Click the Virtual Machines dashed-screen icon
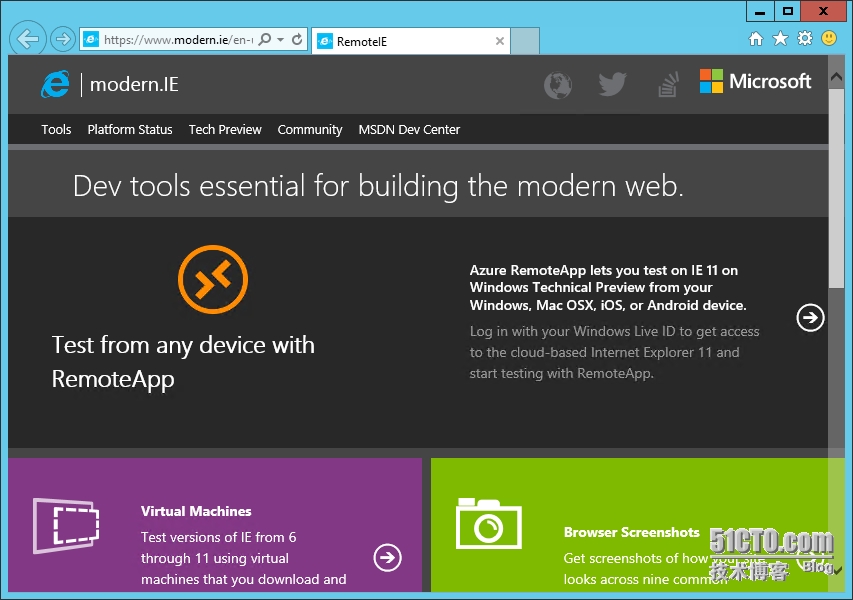 pos(66,525)
